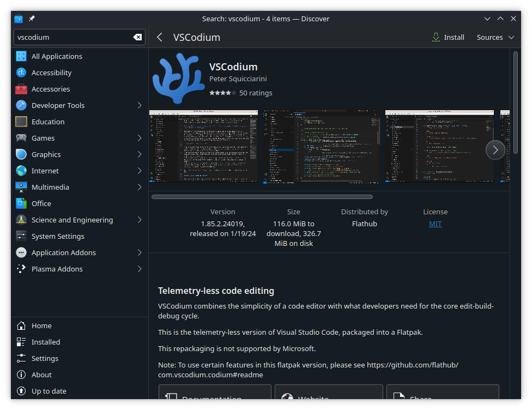Click the red Accessories toolbox icon
The width and height of the screenshot is (532, 410).
point(21,89)
